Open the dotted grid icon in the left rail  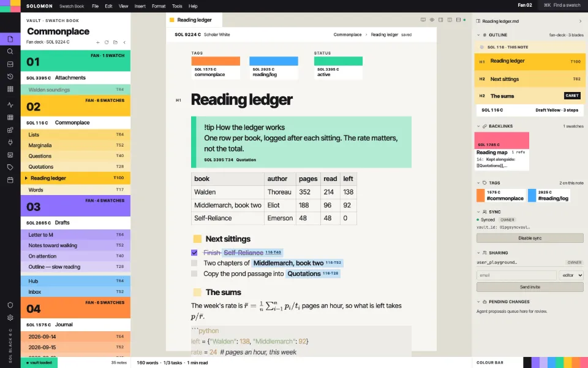(10, 89)
